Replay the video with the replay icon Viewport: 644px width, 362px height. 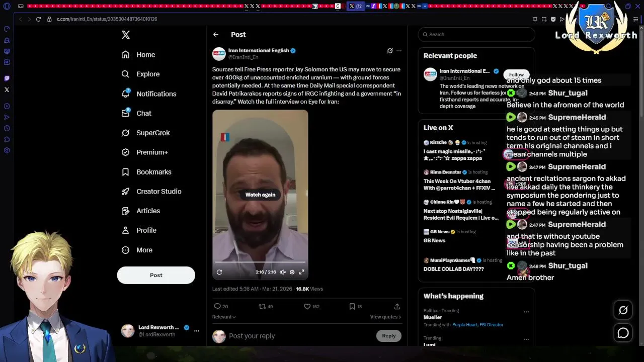tap(219, 272)
